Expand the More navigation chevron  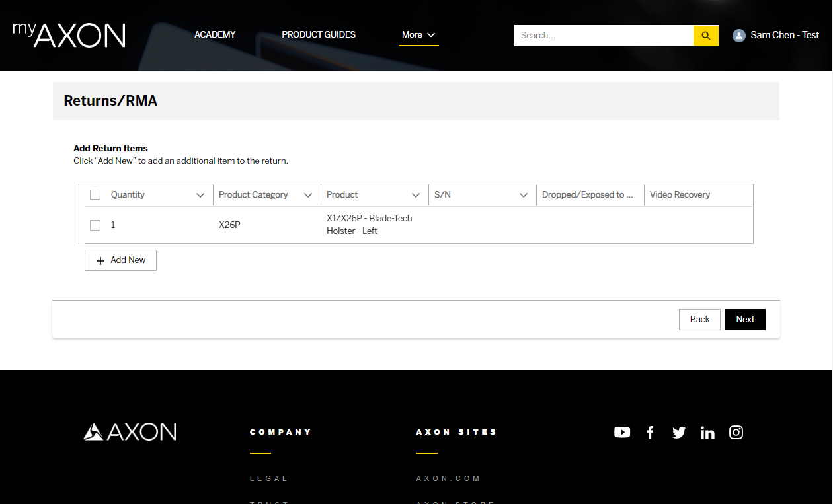click(x=431, y=35)
